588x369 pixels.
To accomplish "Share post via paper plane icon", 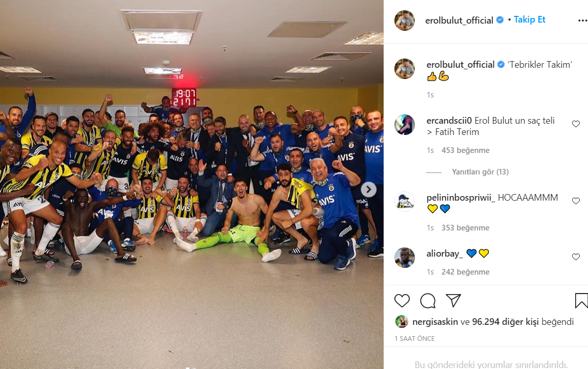I will pos(453,300).
